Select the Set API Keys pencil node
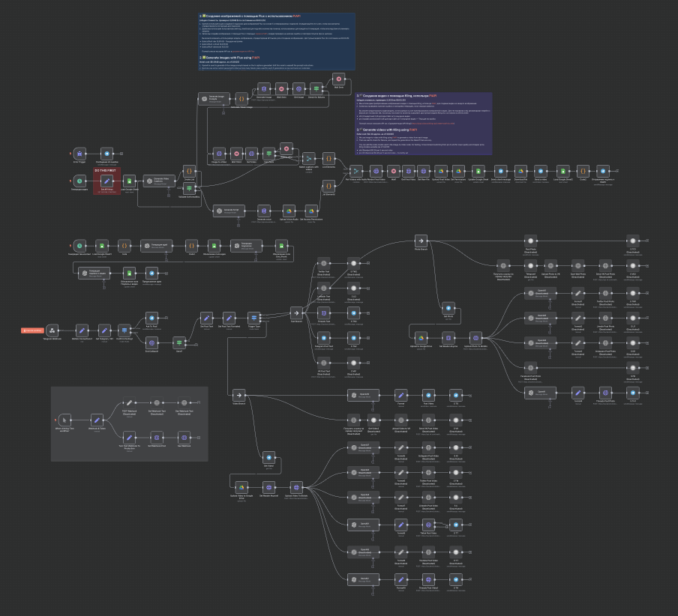The width and height of the screenshot is (678, 616). (106, 181)
